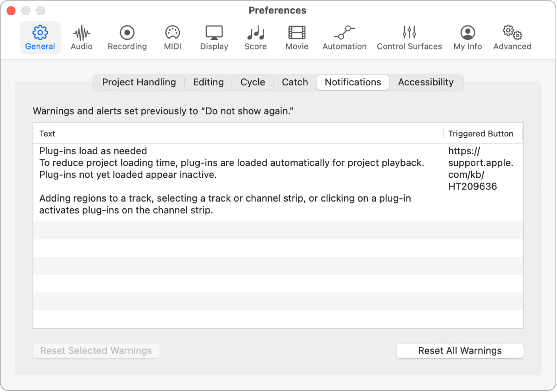Open the Advanced preferences pane
557x392 pixels.
click(512, 38)
